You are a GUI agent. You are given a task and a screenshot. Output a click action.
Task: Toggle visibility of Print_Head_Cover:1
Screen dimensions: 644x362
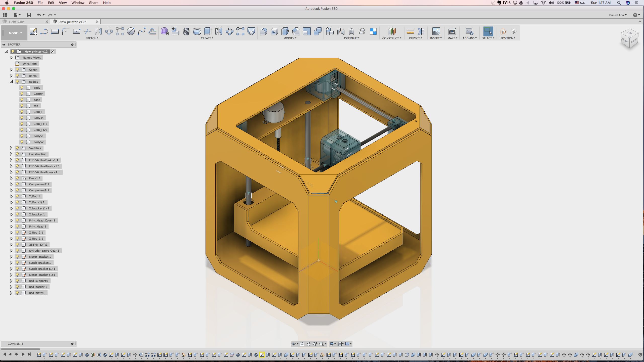pyautogui.click(x=17, y=220)
